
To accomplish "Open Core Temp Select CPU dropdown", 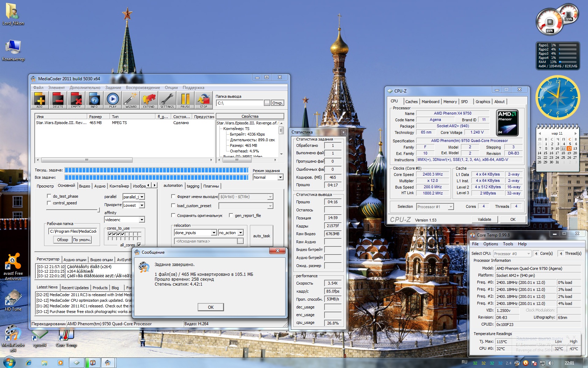I will [x=528, y=253].
